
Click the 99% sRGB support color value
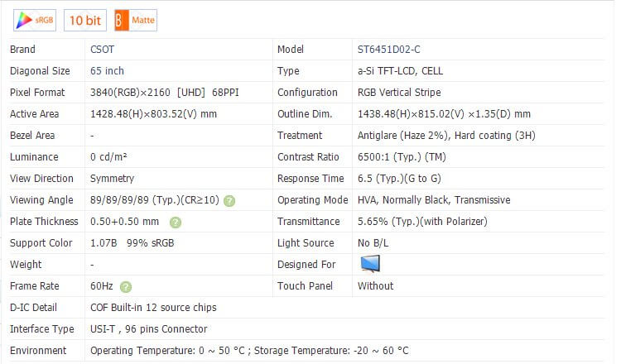coord(149,243)
